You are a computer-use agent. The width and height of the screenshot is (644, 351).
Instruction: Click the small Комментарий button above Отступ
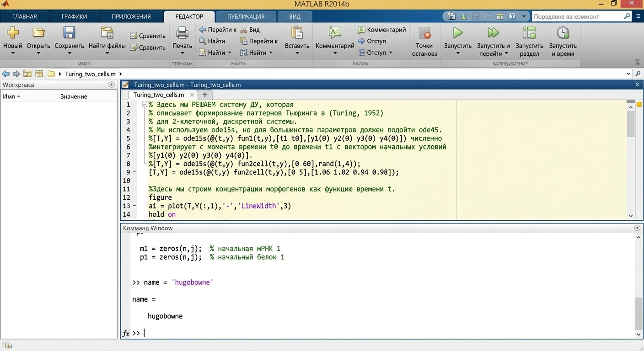[x=381, y=30]
